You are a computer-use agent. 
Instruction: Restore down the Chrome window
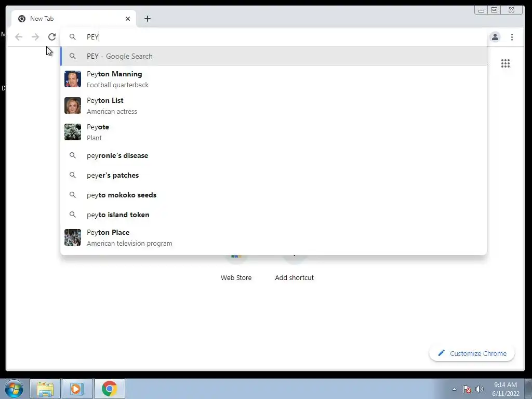(495, 10)
